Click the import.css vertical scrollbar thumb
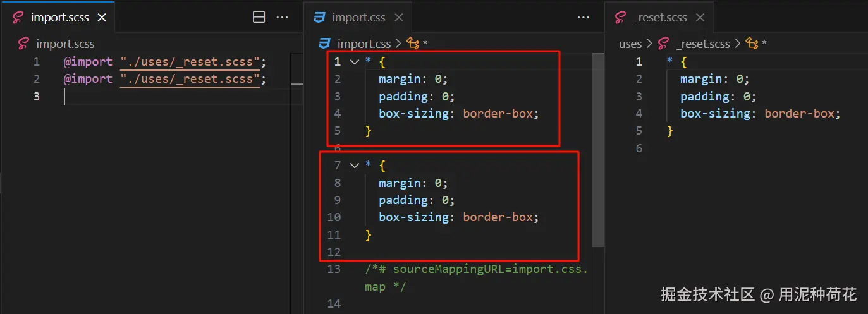868x314 pixels. (x=597, y=150)
